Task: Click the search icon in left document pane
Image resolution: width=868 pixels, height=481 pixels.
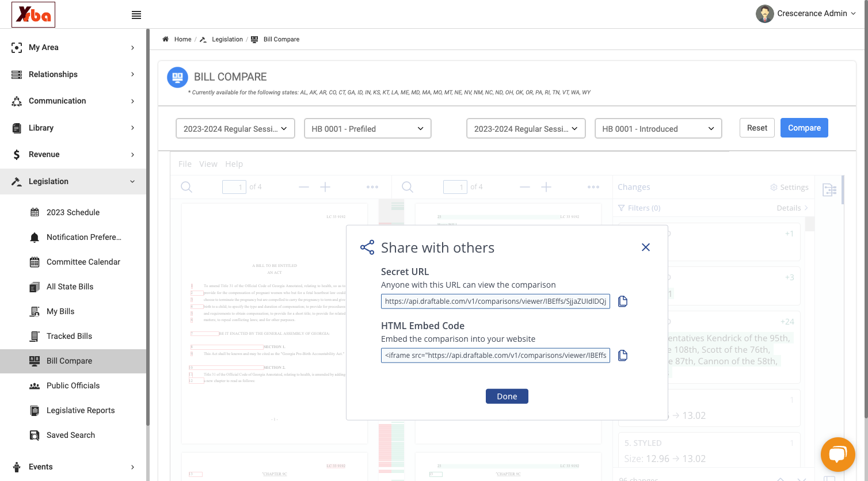Action: tap(186, 187)
